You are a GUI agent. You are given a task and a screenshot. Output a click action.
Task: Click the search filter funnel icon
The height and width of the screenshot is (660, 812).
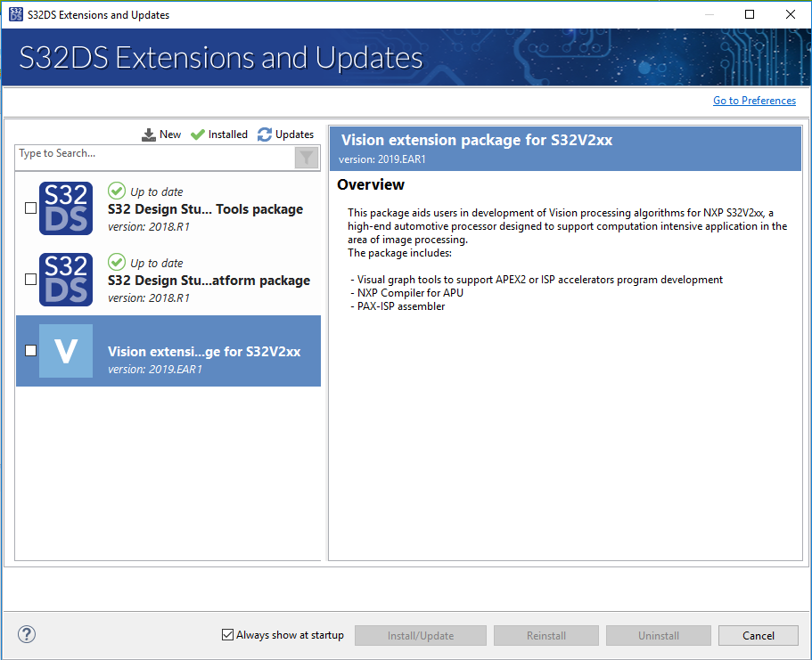(307, 158)
